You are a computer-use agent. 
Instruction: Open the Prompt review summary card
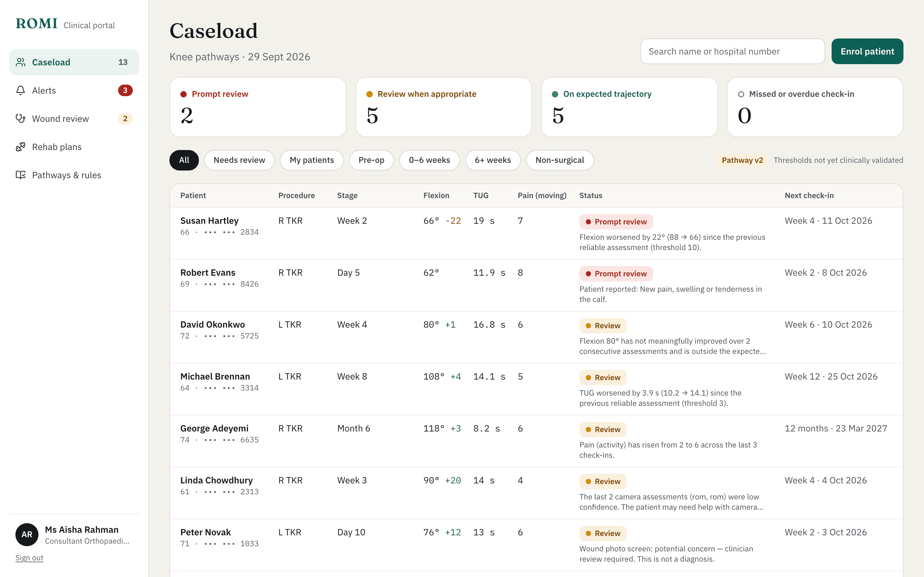[258, 107]
